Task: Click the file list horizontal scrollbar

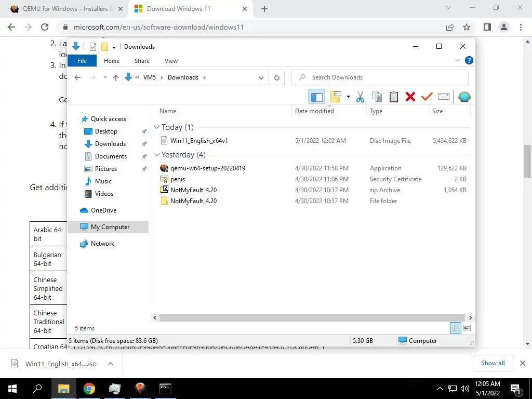Action: pos(312,317)
